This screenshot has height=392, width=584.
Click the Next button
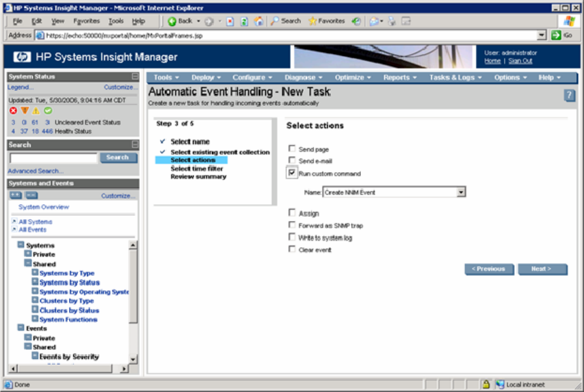(542, 268)
